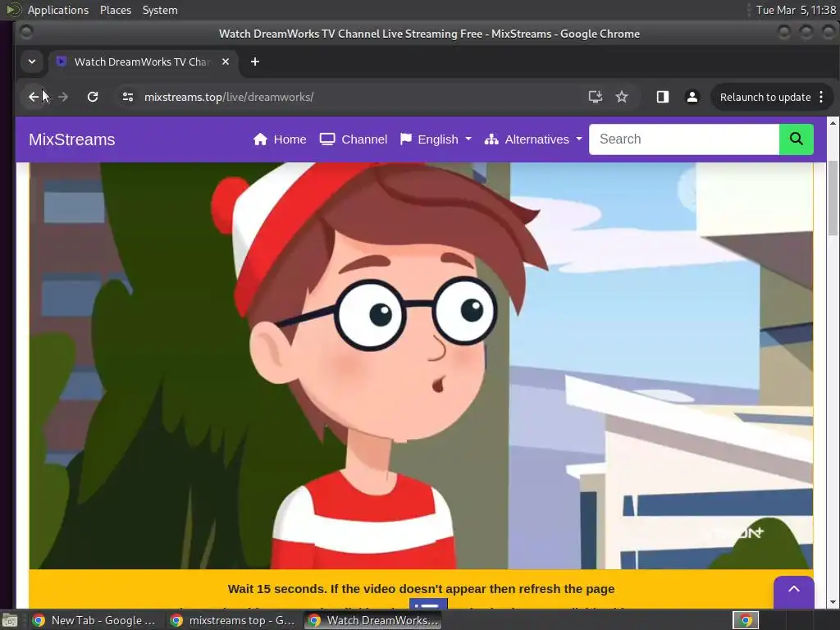
Task: Open the Applications menu
Action: (x=58, y=10)
